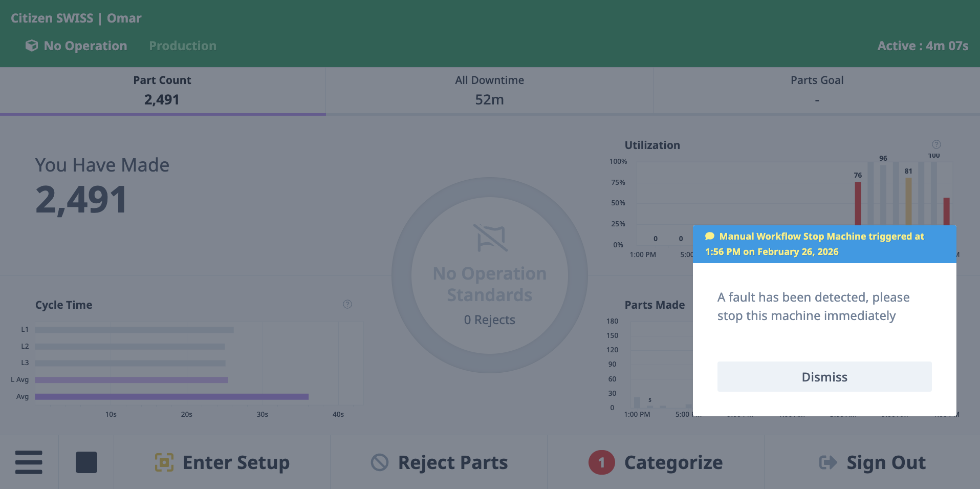
Task: Select the No Operation menu item
Action: point(85,46)
